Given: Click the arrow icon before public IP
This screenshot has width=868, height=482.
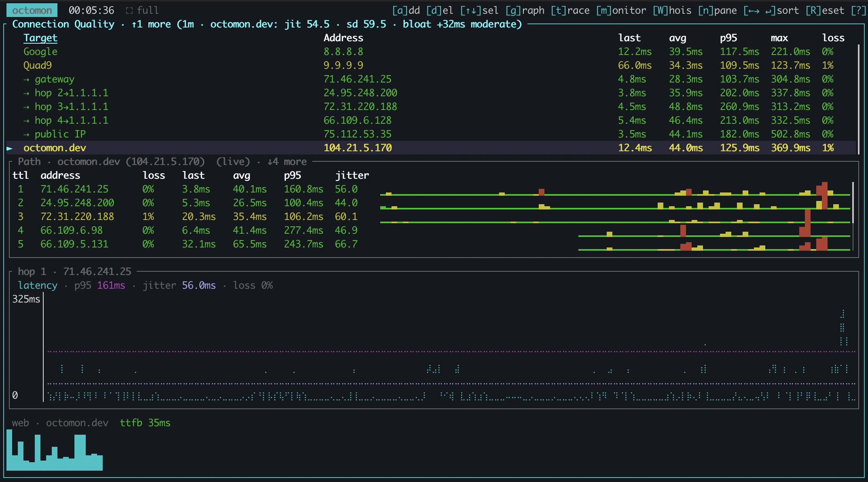Looking at the screenshot, I should point(26,134).
